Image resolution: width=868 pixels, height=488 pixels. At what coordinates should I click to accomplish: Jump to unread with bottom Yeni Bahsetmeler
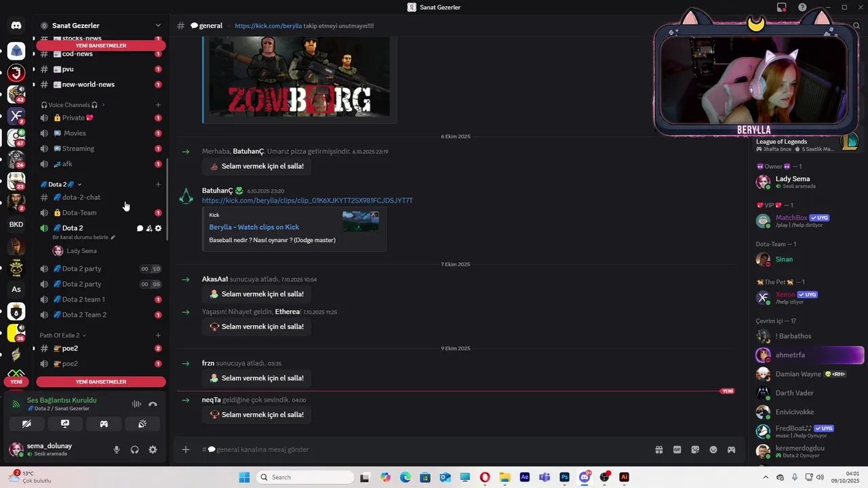[x=101, y=382]
